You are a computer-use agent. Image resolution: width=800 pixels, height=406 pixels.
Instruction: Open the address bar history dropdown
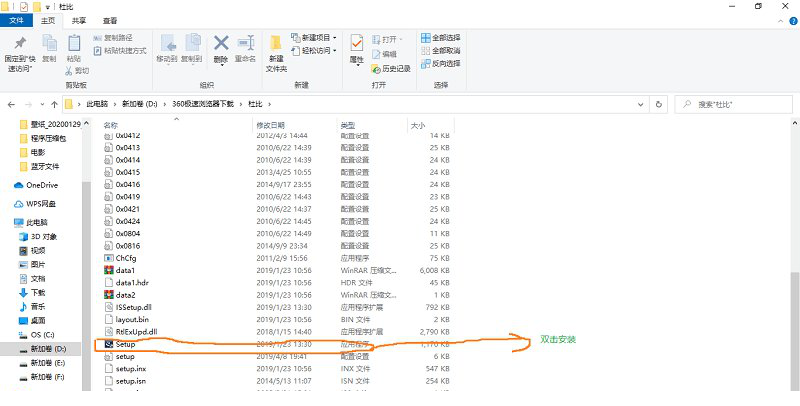point(640,105)
